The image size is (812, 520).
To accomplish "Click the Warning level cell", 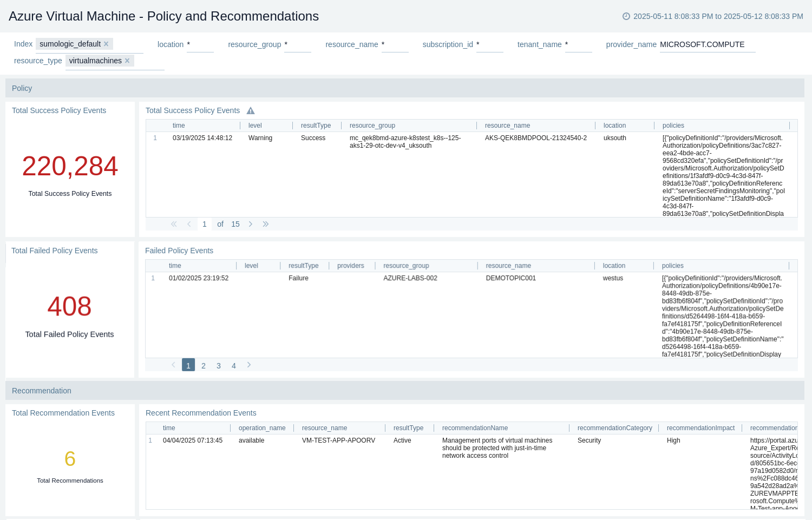I will pos(260,138).
